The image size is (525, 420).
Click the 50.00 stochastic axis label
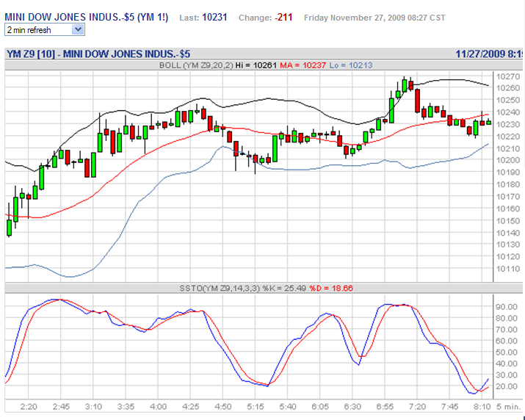(506, 352)
